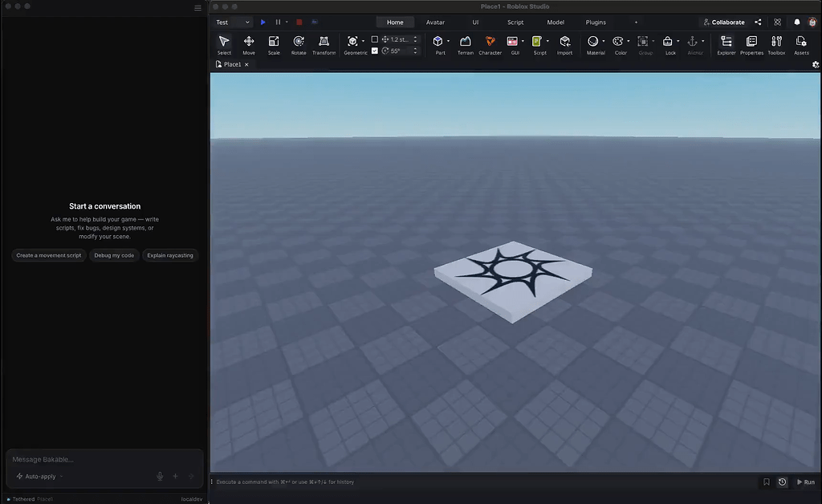
Task: Open the Part insert dropdown arrow
Action: 447,40
